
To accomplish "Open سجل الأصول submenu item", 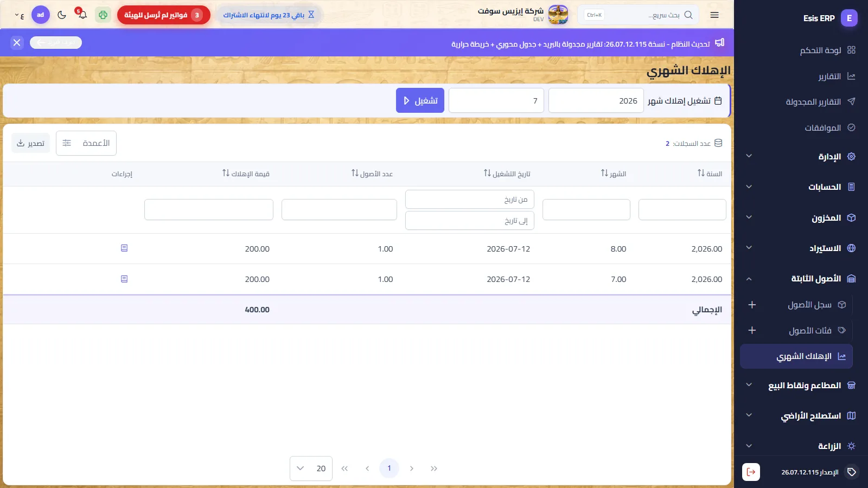I will [x=809, y=305].
